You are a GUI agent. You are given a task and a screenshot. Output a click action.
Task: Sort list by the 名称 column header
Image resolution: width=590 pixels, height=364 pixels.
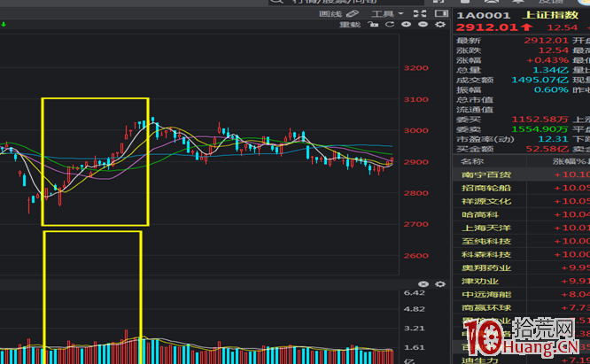pyautogui.click(x=472, y=161)
